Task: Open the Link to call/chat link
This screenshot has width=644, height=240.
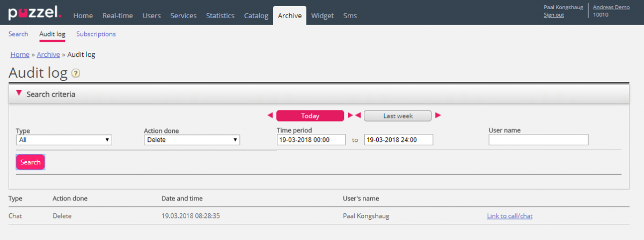Action: pos(509,216)
